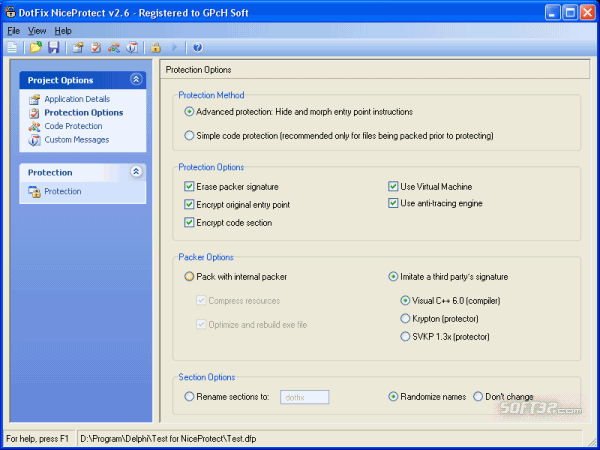Select Protection Options in sidebar
This screenshot has width=600, height=450.
pyautogui.click(x=83, y=112)
